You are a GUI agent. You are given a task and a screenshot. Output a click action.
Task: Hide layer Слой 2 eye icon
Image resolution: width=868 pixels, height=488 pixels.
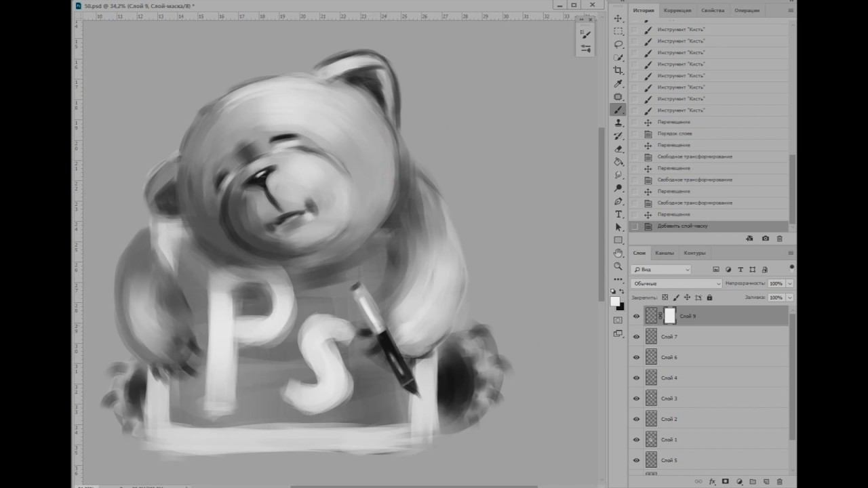(x=636, y=419)
